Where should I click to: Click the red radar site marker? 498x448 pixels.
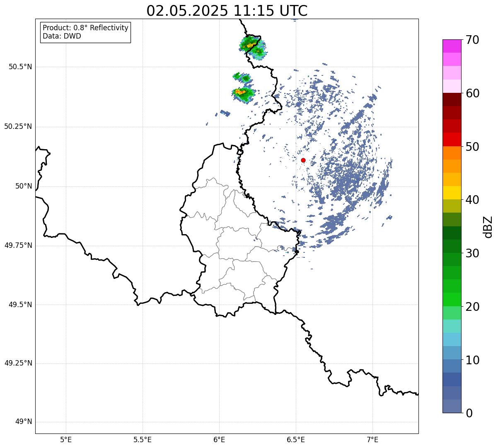(303, 160)
